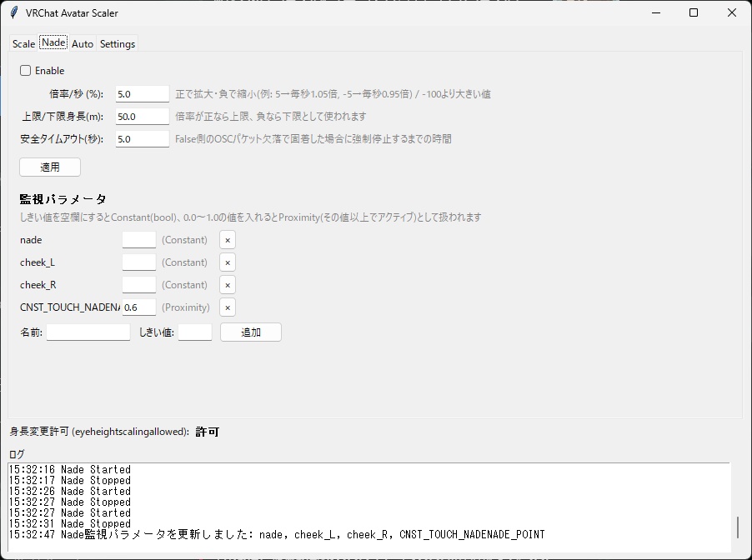Screen dimensions: 752x560
Task: Click the nade parameter name
Action: click(31, 240)
